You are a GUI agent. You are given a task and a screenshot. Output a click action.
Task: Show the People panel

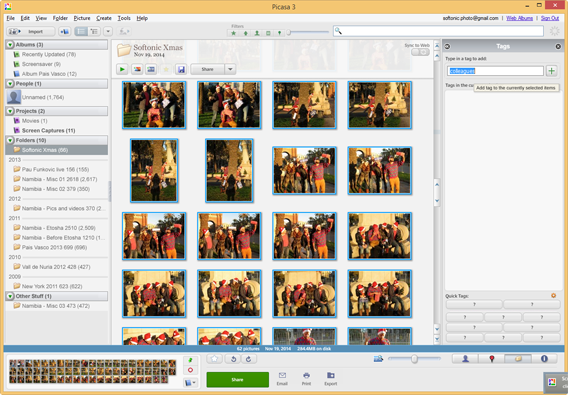click(x=465, y=359)
